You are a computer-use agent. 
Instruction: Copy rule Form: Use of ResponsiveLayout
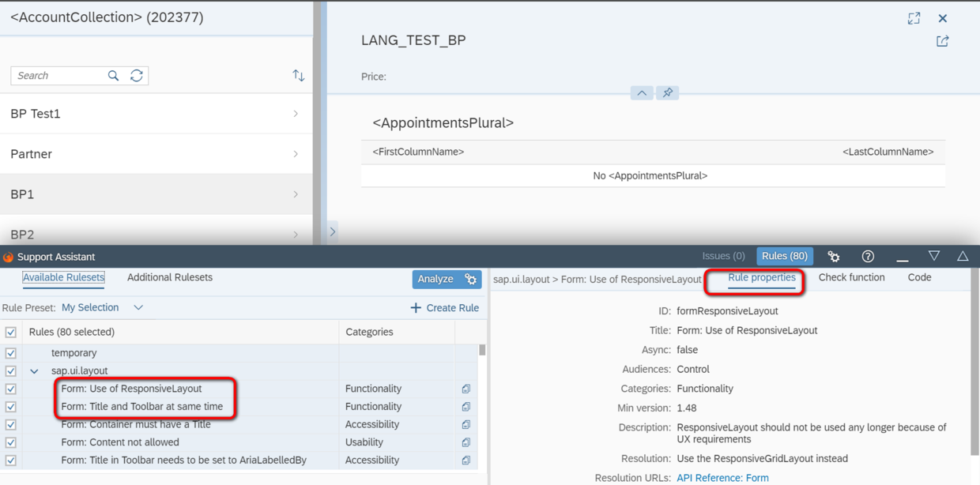pos(466,389)
